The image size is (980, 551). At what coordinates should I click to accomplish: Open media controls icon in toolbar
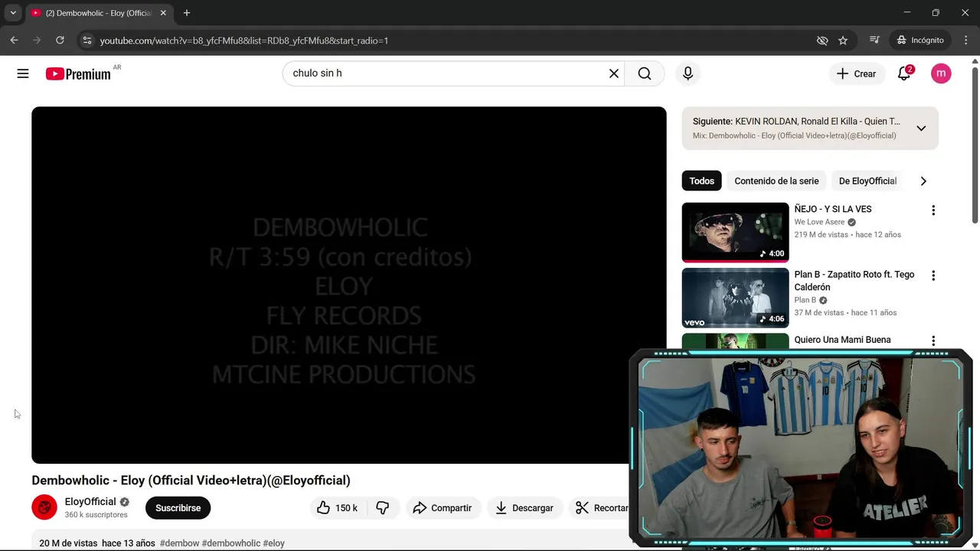[874, 40]
